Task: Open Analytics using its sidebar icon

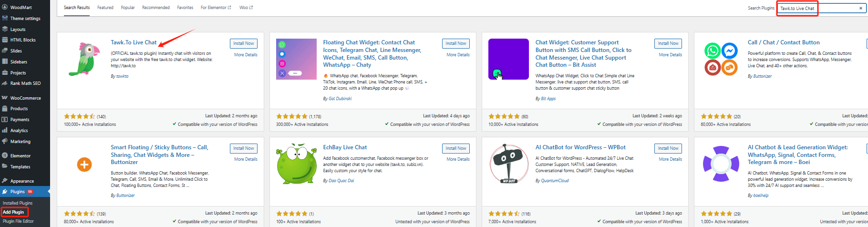Action: pyautogui.click(x=5, y=130)
